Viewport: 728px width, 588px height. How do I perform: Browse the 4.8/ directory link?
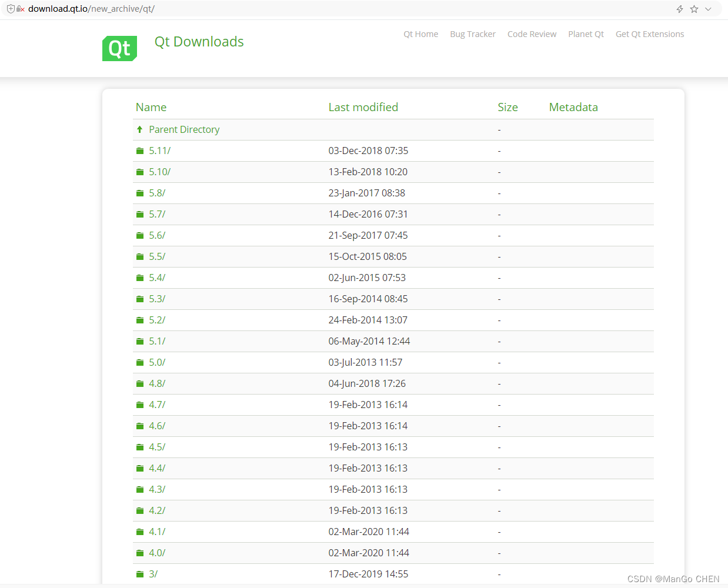[157, 384]
